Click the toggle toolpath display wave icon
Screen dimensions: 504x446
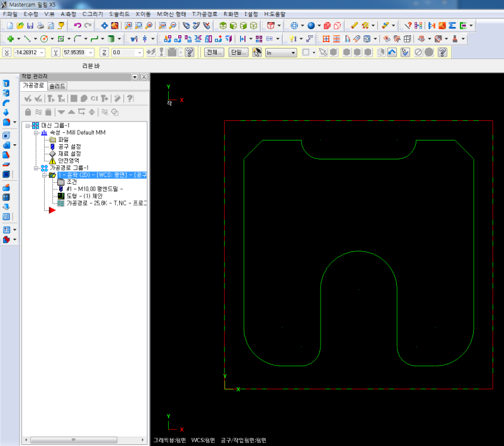38,112
